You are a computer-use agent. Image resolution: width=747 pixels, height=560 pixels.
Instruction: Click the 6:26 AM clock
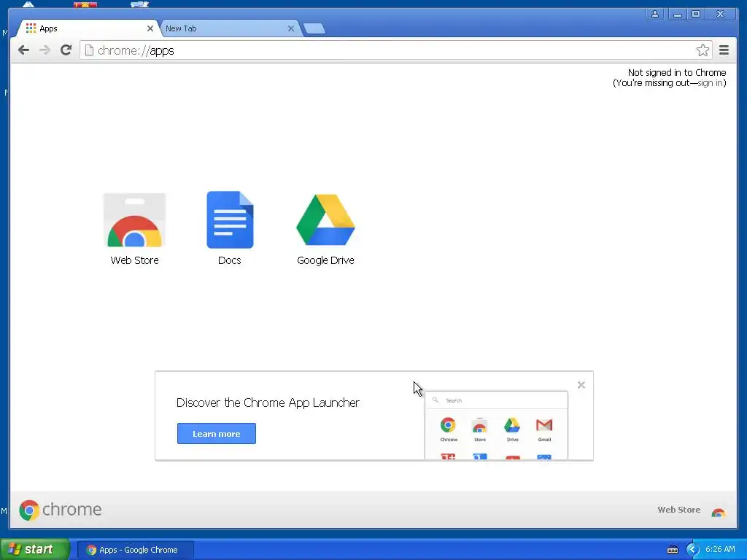click(x=720, y=550)
